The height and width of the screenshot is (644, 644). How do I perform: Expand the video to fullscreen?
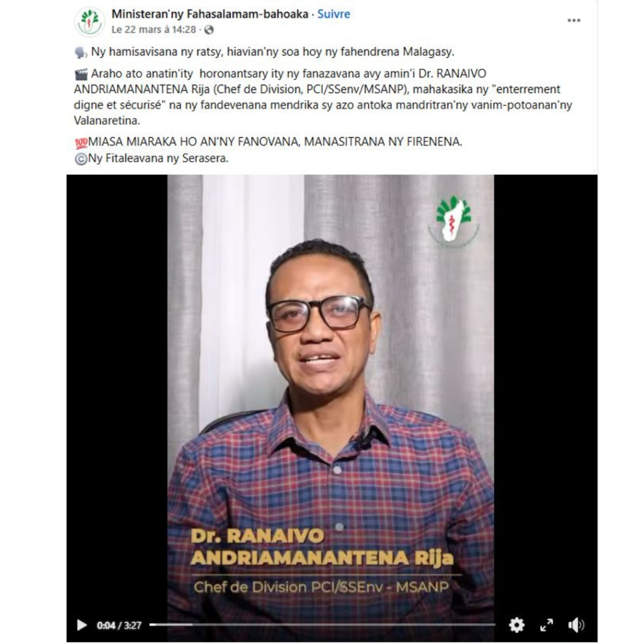pos(547,625)
